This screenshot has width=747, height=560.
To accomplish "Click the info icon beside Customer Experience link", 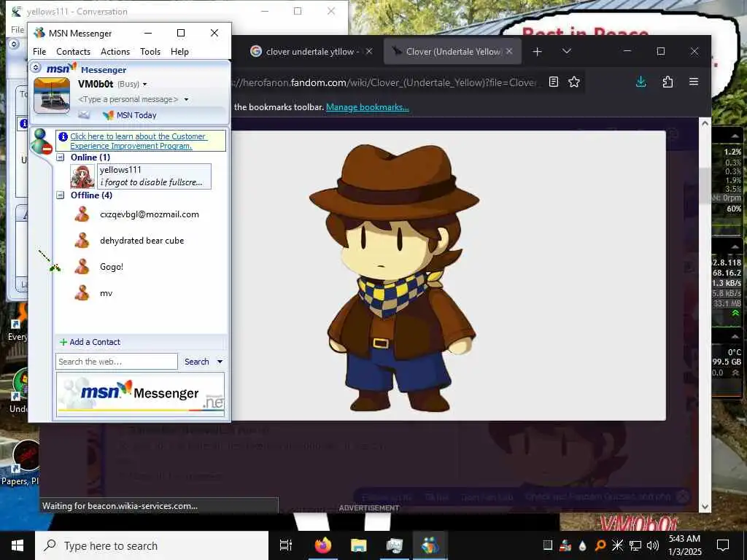I will pos(63,136).
